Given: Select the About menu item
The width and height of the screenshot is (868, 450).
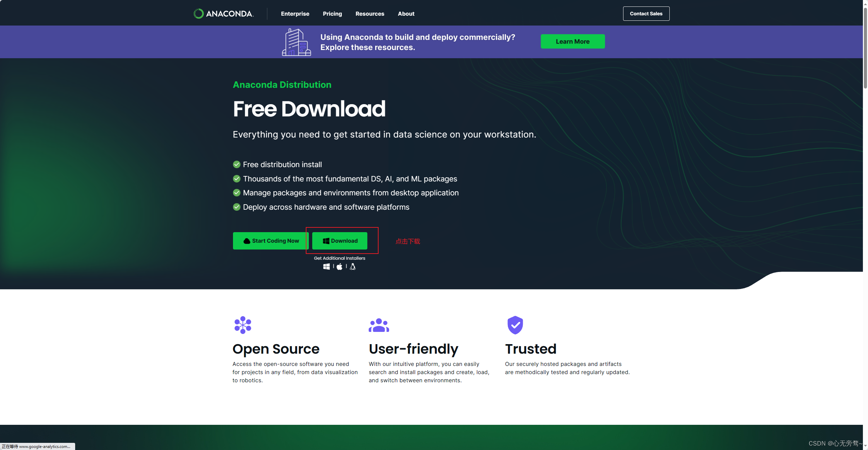Looking at the screenshot, I should pyautogui.click(x=406, y=13).
